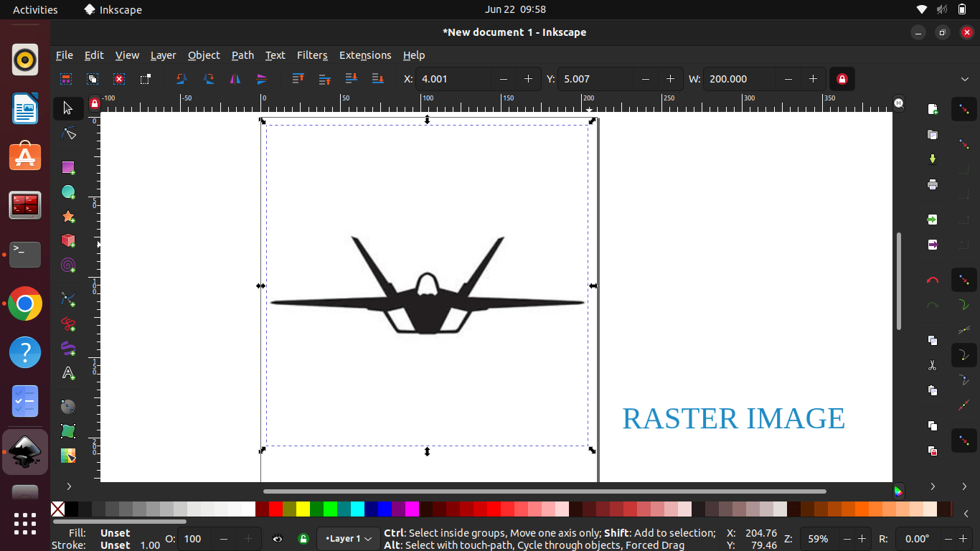Image resolution: width=980 pixels, height=551 pixels.
Task: Pick the Star and polygon tool
Action: pos(68,216)
